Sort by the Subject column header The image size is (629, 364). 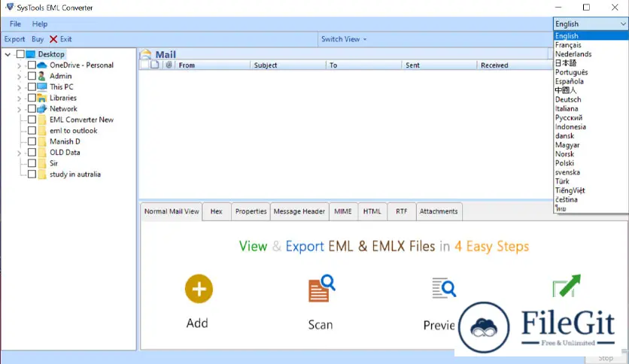coord(287,65)
